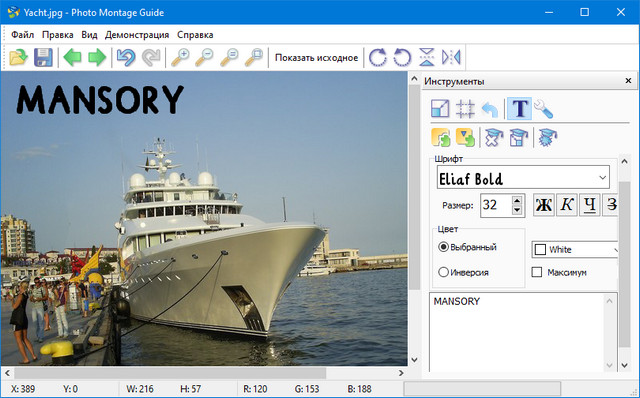Click the image vertical scrollbar thumb

[x=414, y=188]
